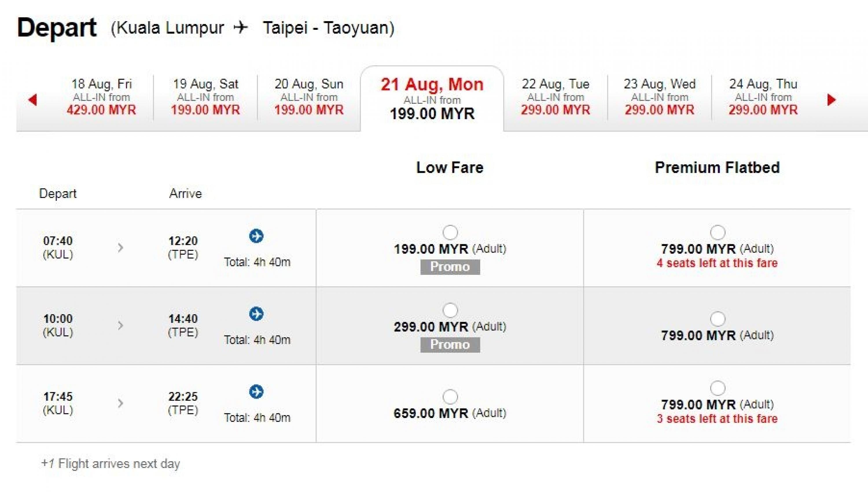Click the blue flight icon for 10:00 flight
The width and height of the screenshot is (868, 492).
coord(256,314)
